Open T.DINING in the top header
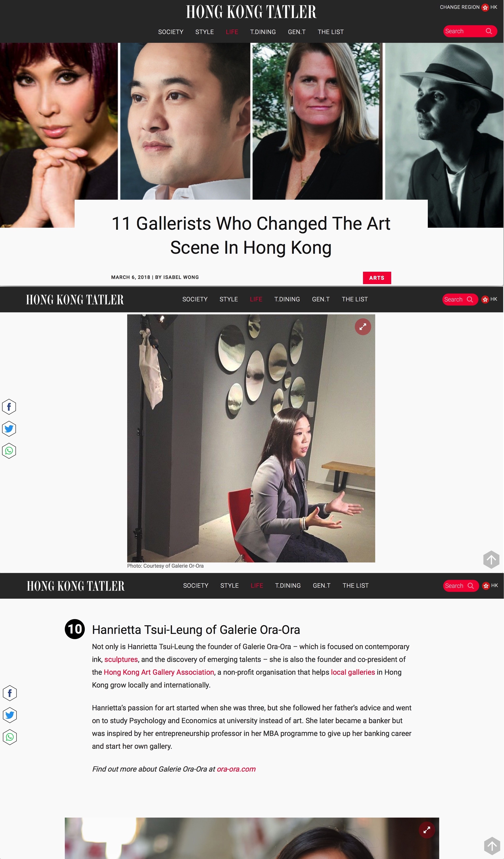The height and width of the screenshot is (859, 504). 263,32
